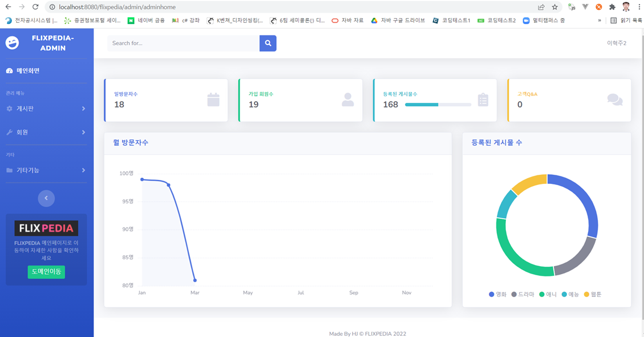Viewport: 644px width, 337px height.
Task: Expand the 회원 menu chevron
Action: (83, 132)
